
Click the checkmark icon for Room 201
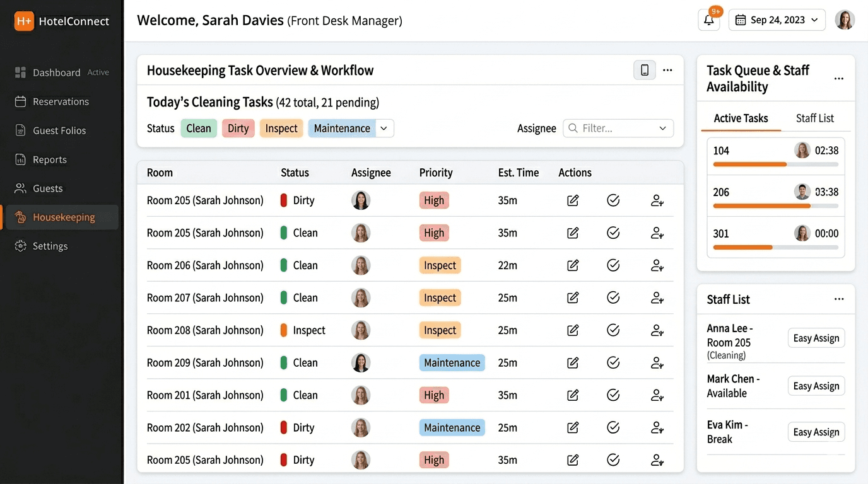click(x=613, y=395)
